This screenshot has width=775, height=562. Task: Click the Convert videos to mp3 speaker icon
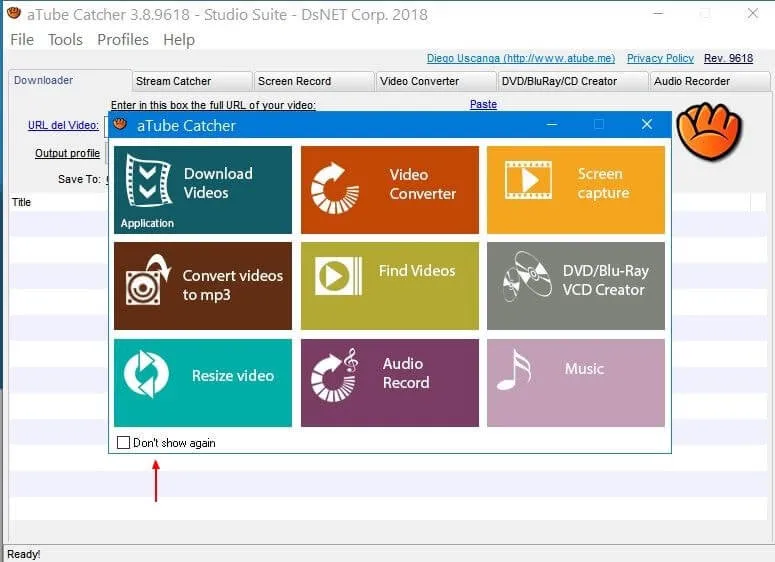(x=148, y=280)
